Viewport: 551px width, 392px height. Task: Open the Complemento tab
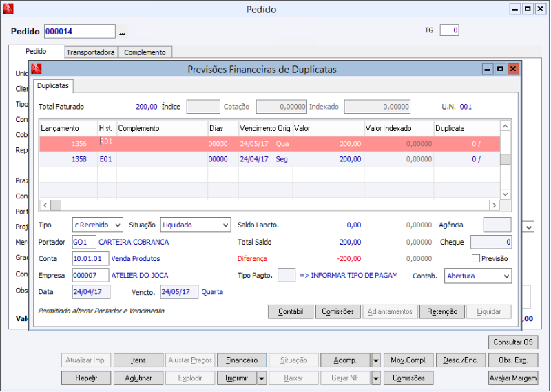(x=145, y=52)
